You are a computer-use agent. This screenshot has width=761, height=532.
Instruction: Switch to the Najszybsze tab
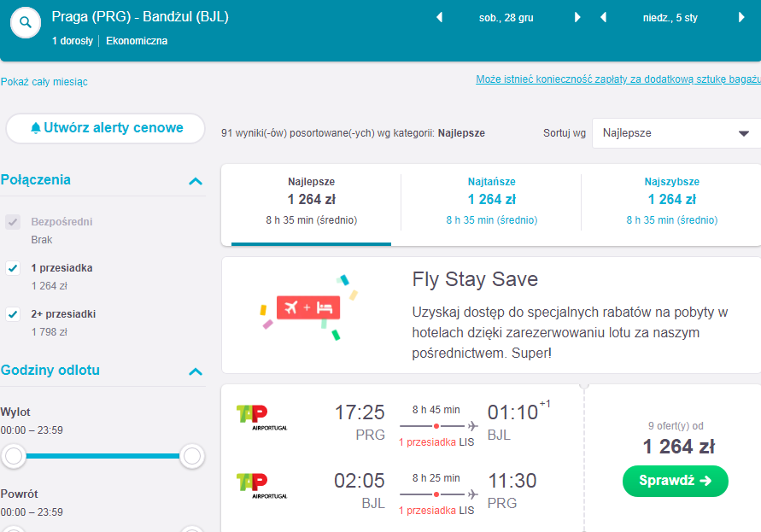point(671,202)
